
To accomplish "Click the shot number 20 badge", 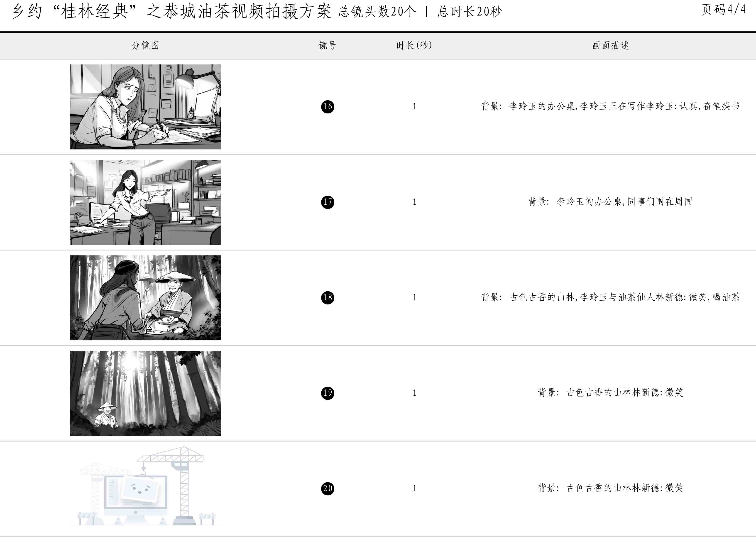I will [328, 488].
